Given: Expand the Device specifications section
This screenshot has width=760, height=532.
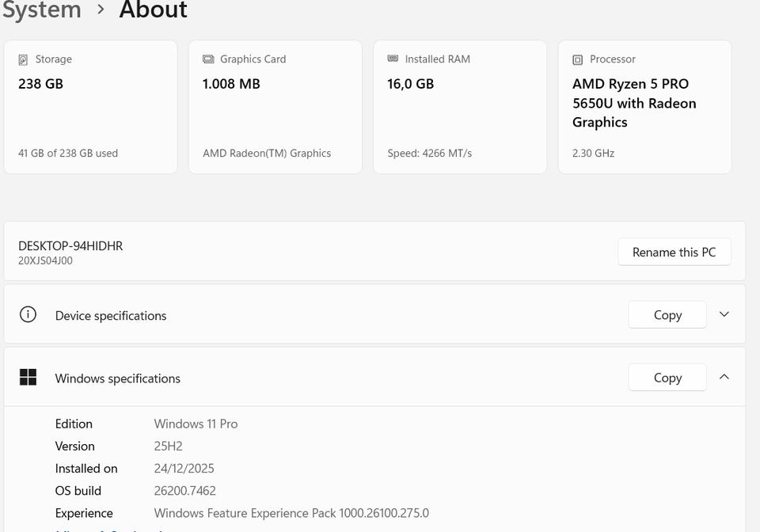Looking at the screenshot, I should pos(724,314).
